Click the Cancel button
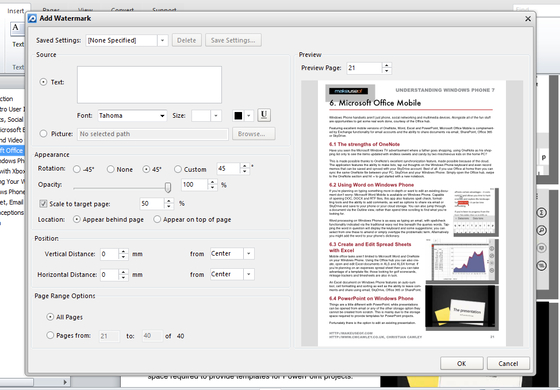Image resolution: width=560 pixels, height=390 pixels. [508, 363]
